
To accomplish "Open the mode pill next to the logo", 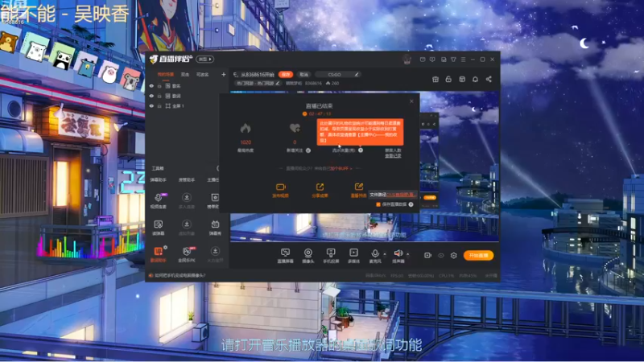I will 204,59.
